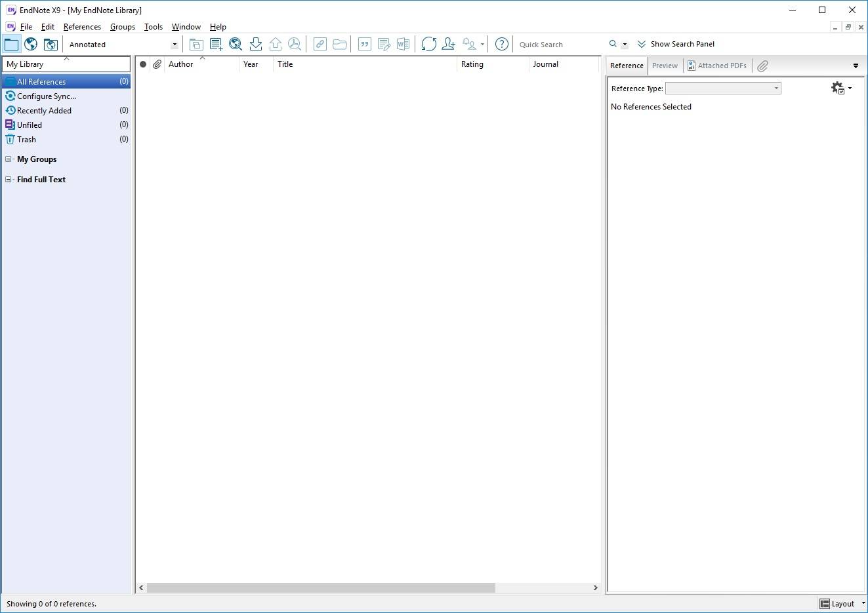This screenshot has width=868, height=613.
Task: Click the gear options icon in Reference panel
Action: pos(838,88)
